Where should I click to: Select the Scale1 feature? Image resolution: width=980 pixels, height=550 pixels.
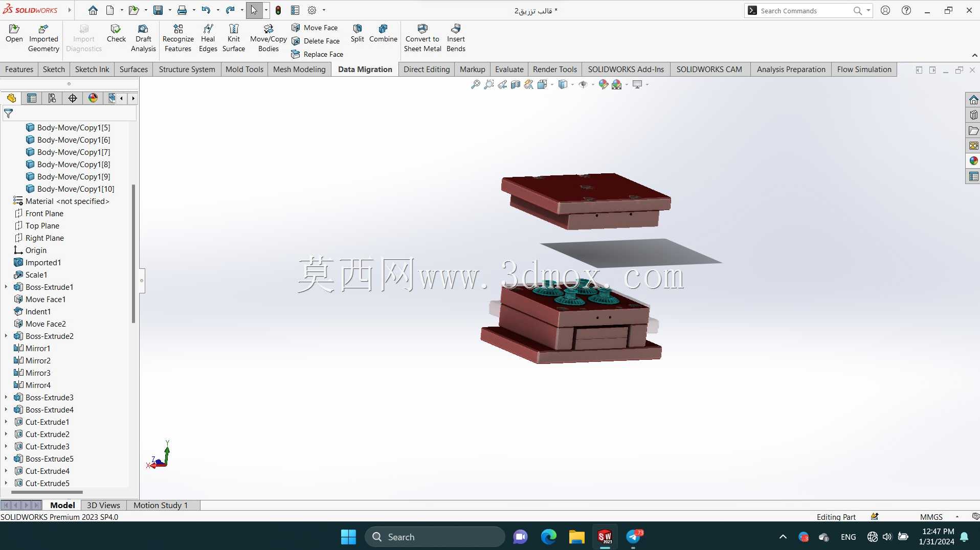36,274
